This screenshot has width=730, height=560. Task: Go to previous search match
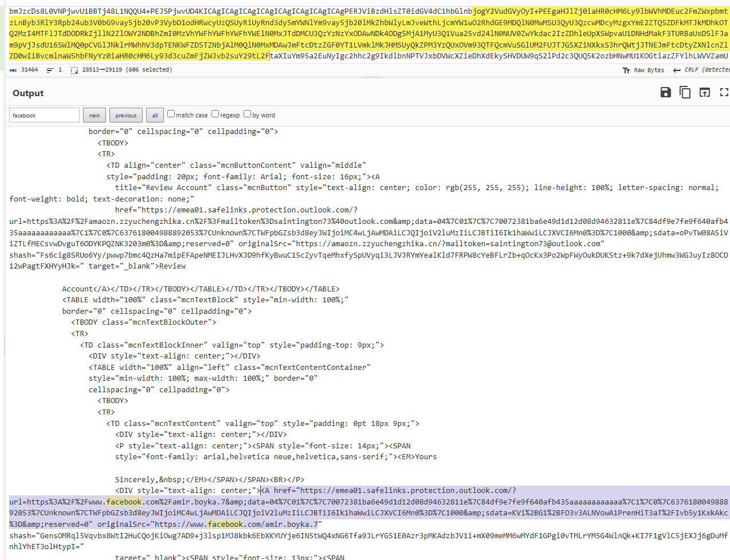tap(126, 115)
